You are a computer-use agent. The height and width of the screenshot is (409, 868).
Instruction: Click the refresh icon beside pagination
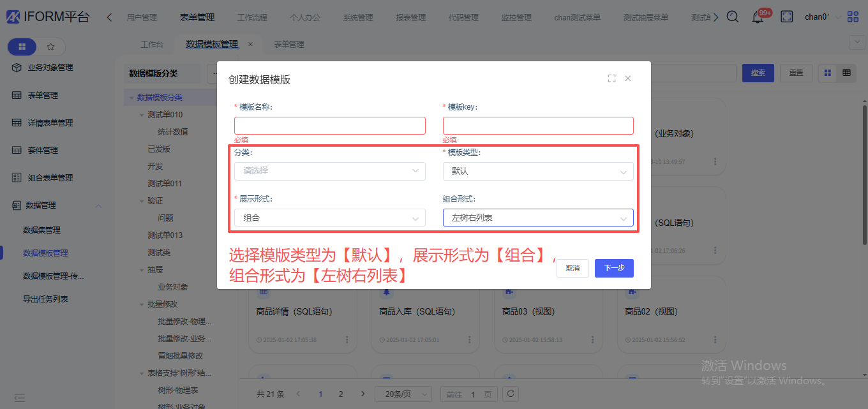pyautogui.click(x=510, y=394)
